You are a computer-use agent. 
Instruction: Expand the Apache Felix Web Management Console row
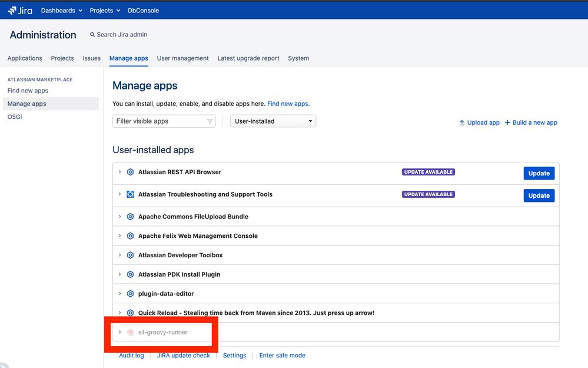click(x=119, y=236)
